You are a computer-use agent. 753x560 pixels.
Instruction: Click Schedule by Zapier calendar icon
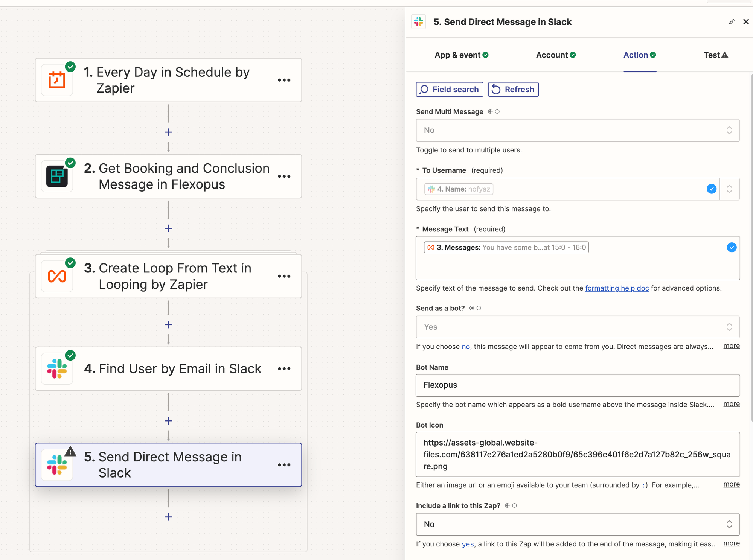pyautogui.click(x=57, y=80)
